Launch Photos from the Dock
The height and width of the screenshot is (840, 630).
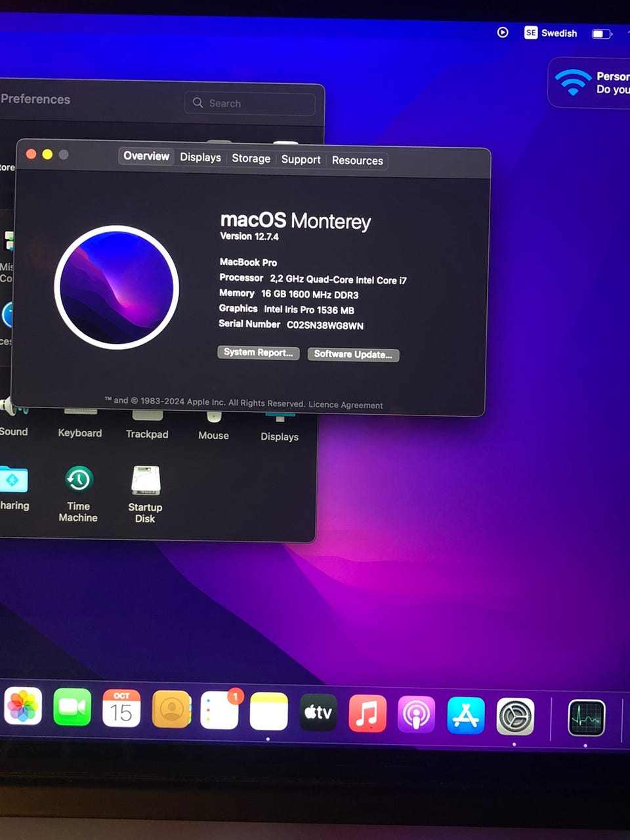[x=23, y=706]
